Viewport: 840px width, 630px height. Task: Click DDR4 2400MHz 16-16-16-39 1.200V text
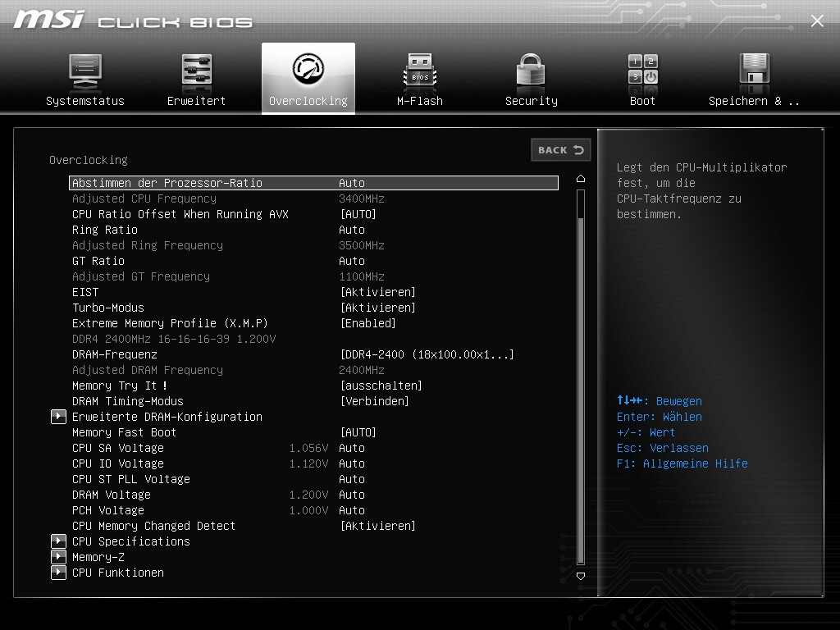(174, 339)
